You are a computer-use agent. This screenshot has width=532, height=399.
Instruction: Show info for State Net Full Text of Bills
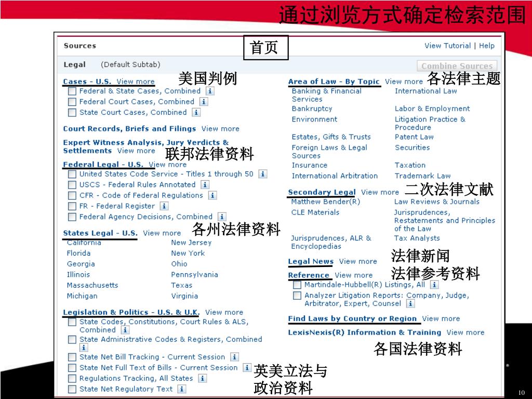247,367
